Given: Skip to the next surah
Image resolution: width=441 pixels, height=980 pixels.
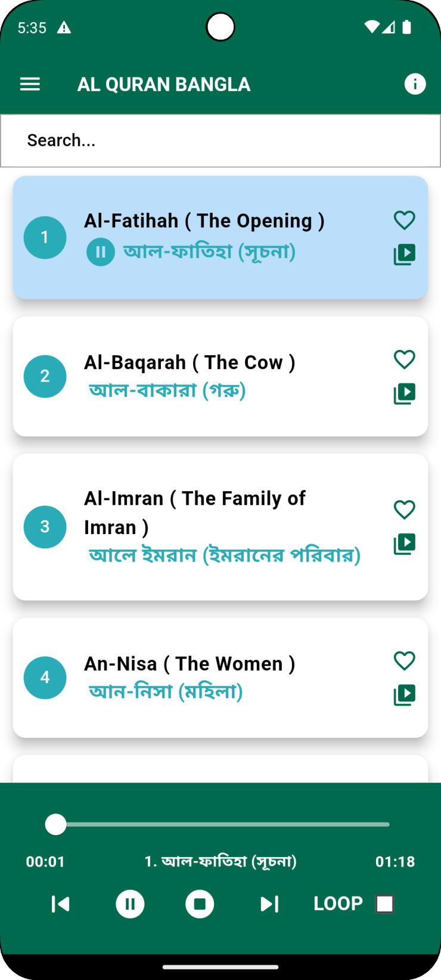Looking at the screenshot, I should tap(269, 904).
